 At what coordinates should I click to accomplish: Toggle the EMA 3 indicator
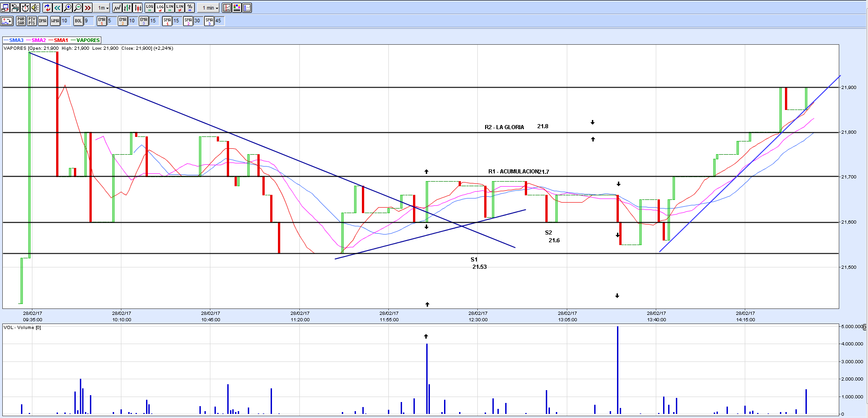click(144, 21)
